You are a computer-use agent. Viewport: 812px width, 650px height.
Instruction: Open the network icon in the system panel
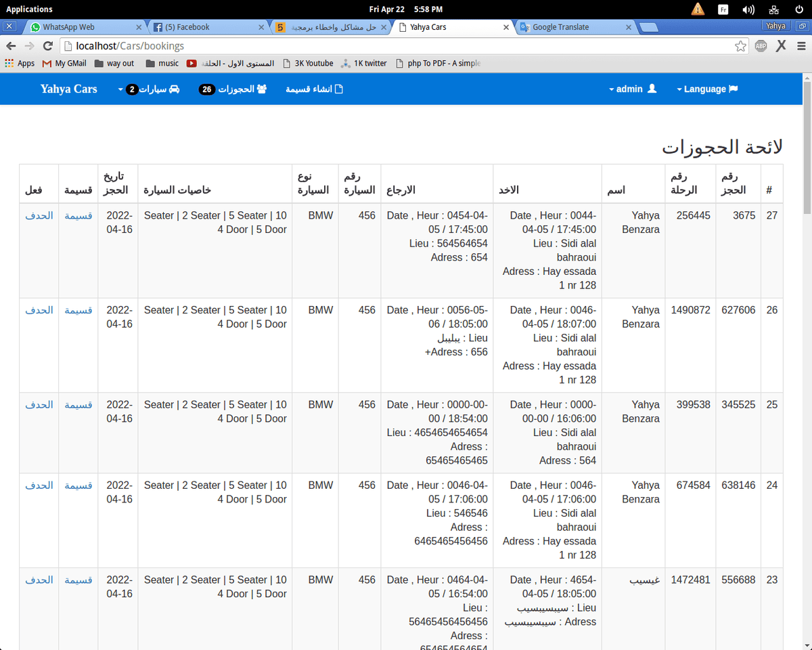pos(774,9)
